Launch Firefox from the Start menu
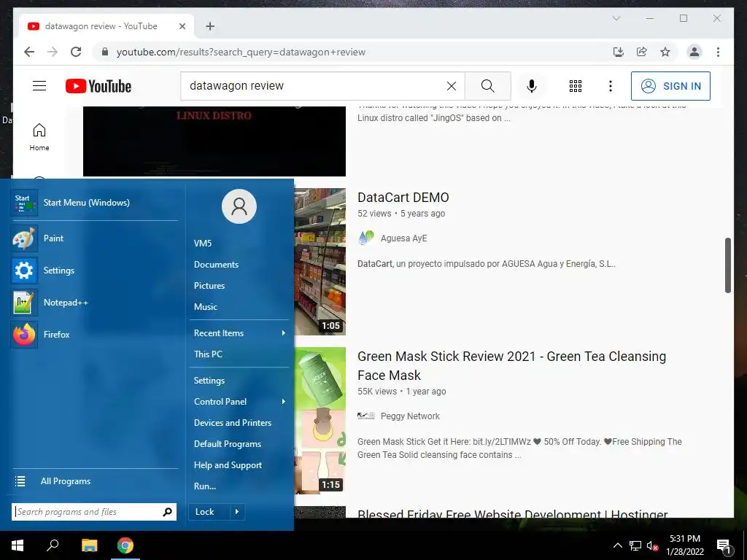Image resolution: width=747 pixels, height=560 pixels. (95, 335)
